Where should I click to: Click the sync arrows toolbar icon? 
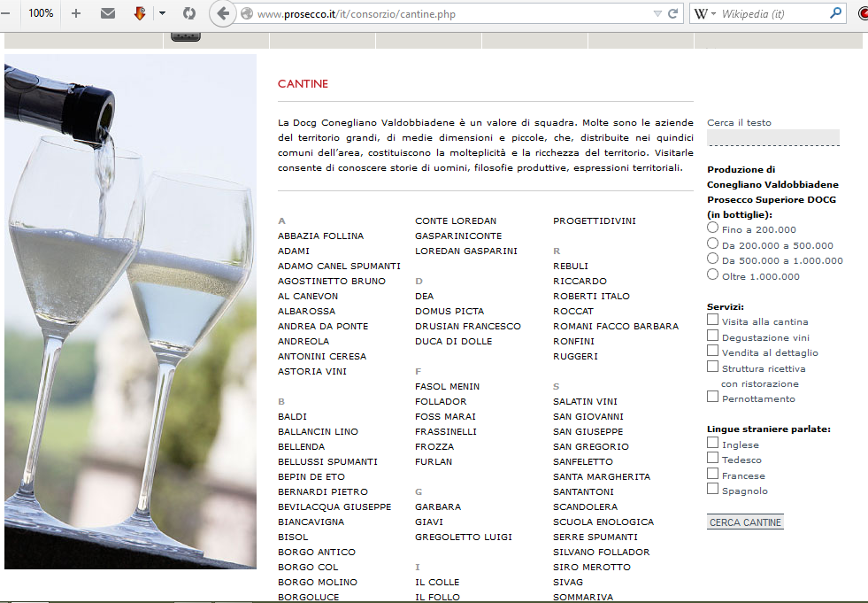(188, 13)
